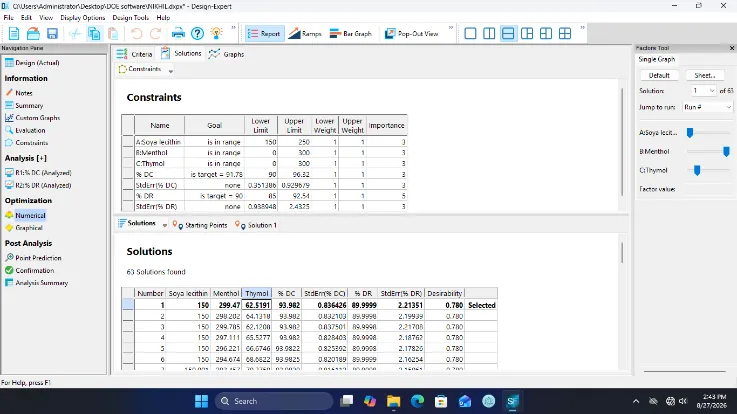Open File Explorer from the taskbar

(x=393, y=401)
